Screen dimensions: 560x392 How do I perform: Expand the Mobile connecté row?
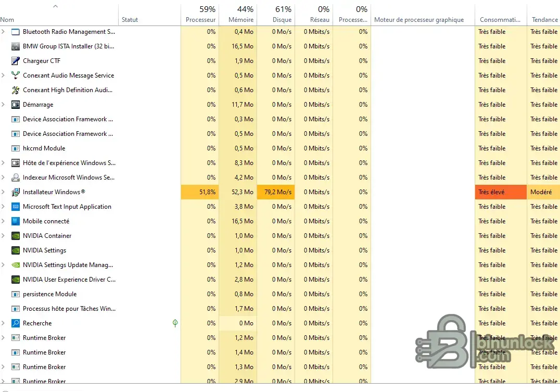[x=3, y=221]
